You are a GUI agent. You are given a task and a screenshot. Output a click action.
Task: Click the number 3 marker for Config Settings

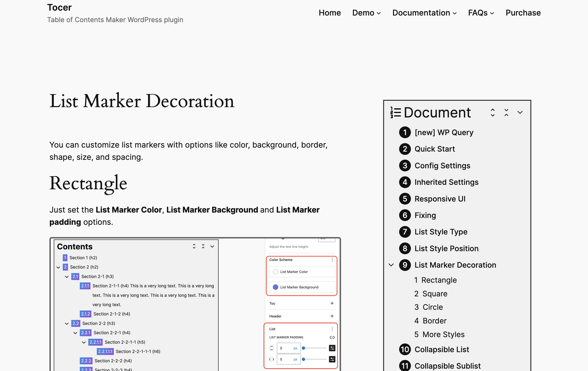tap(405, 165)
